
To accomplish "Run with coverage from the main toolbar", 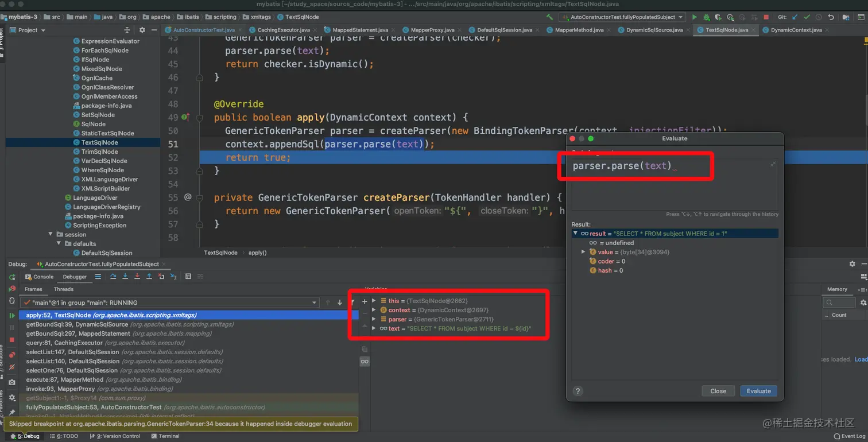I will tap(718, 17).
